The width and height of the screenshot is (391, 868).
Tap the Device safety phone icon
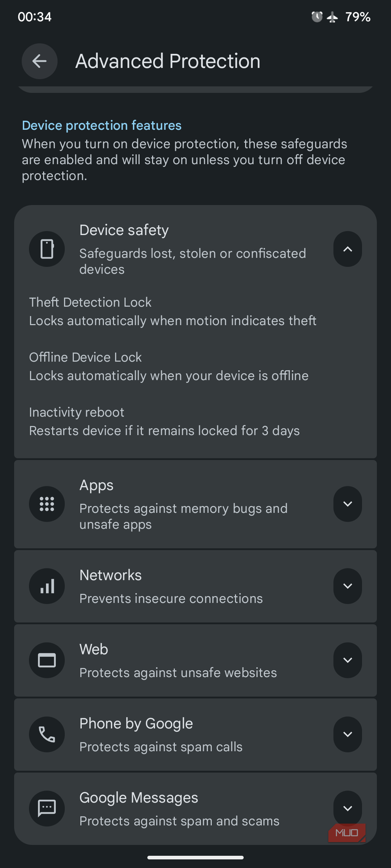point(47,249)
